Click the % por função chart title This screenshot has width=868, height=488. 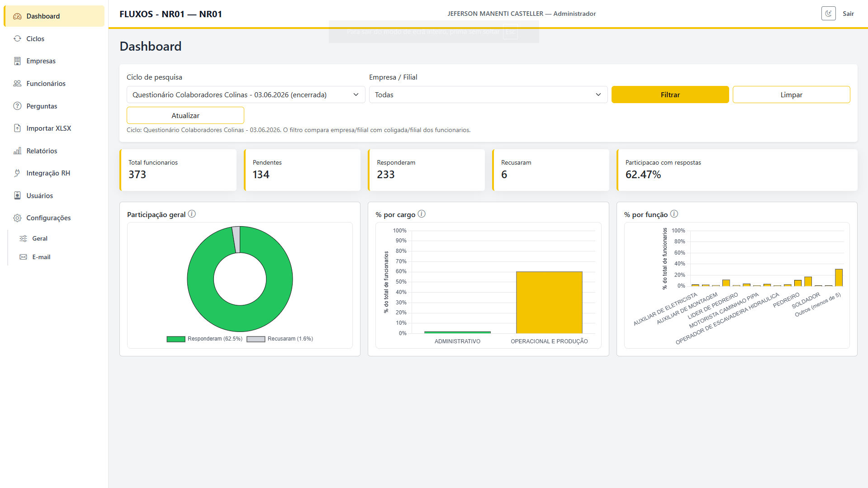click(646, 214)
